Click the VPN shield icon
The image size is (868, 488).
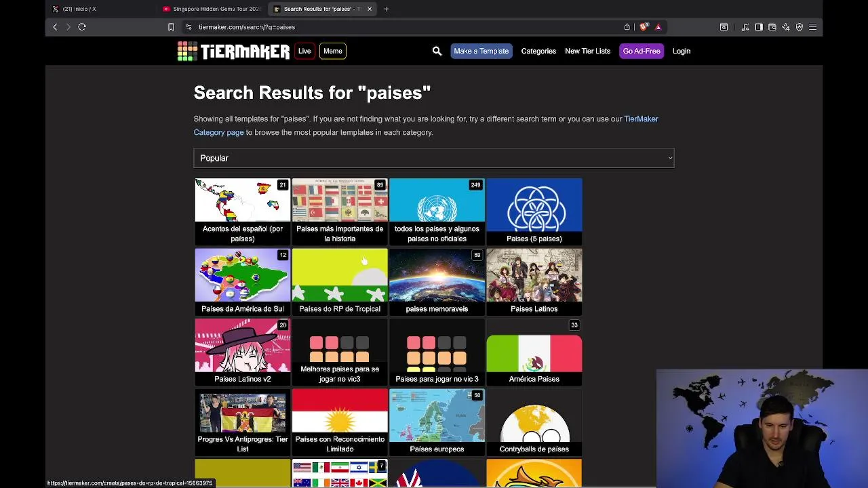[x=800, y=27]
